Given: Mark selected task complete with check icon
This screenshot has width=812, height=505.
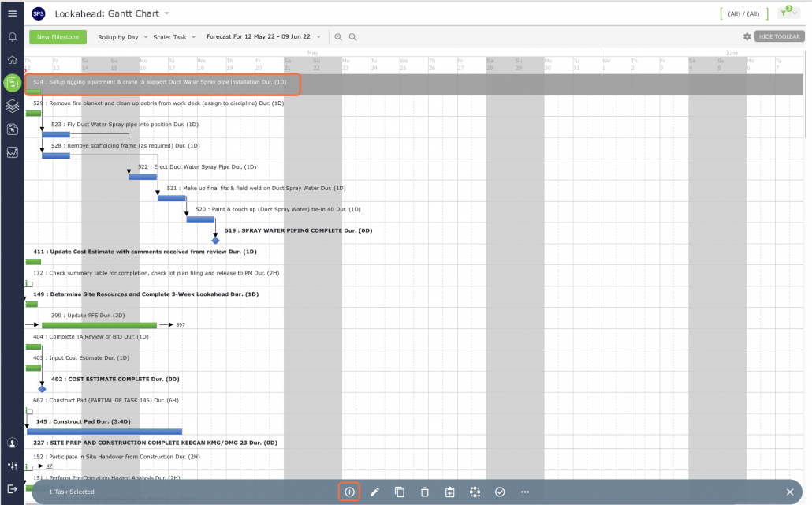Looking at the screenshot, I should coord(500,492).
